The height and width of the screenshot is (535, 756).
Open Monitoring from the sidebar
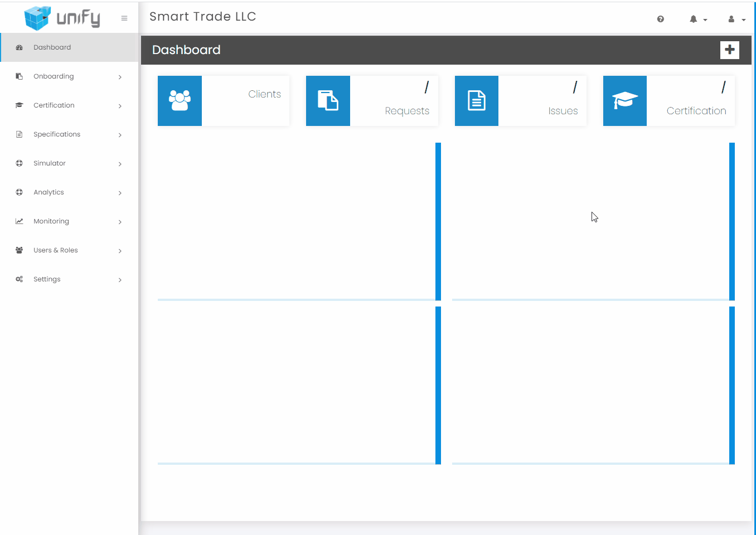pos(51,221)
